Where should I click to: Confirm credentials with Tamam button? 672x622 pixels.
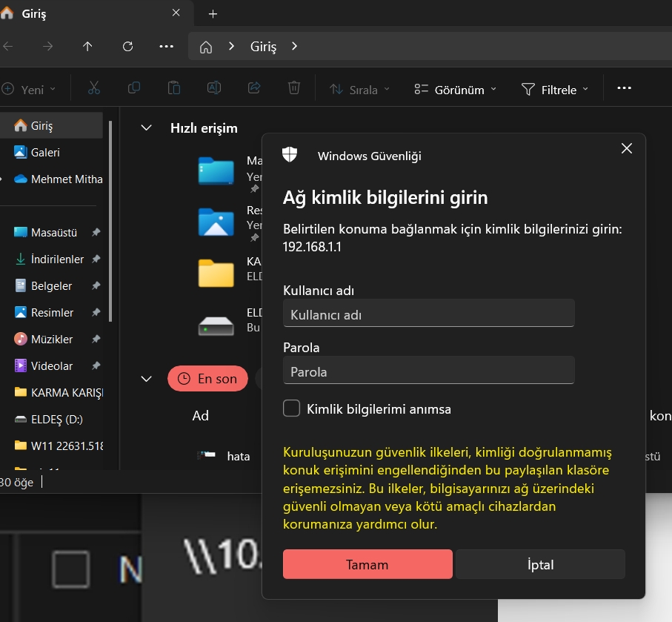pos(367,564)
